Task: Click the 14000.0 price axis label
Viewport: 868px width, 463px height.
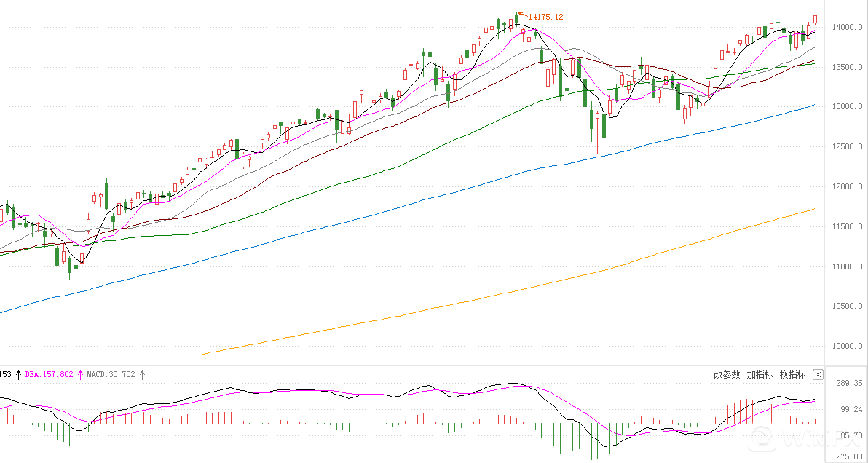Action: point(846,28)
